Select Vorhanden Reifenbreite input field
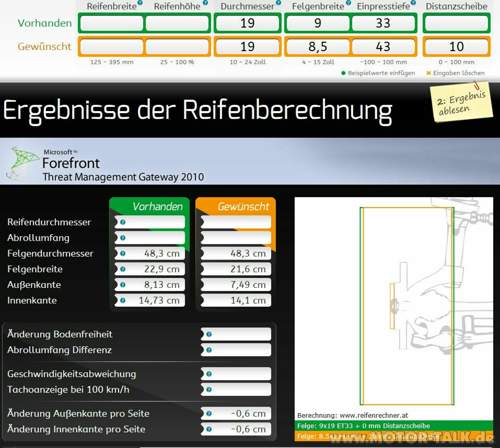This screenshot has height=448, width=500. 112,23
